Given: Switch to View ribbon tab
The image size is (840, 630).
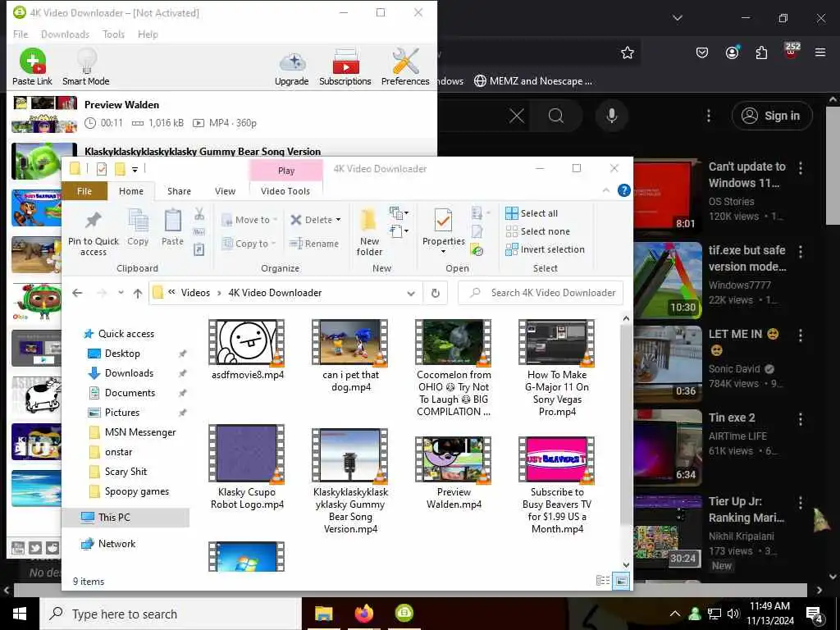Looking at the screenshot, I should (225, 191).
